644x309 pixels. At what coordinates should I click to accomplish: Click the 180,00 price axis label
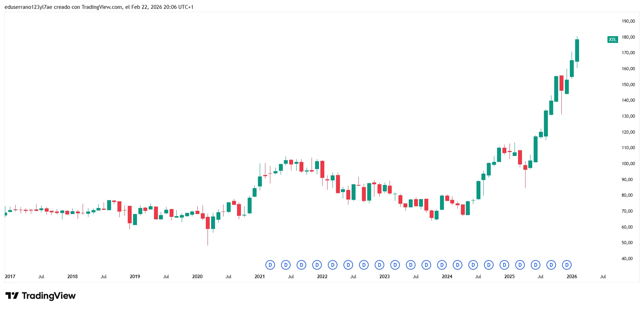628,37
